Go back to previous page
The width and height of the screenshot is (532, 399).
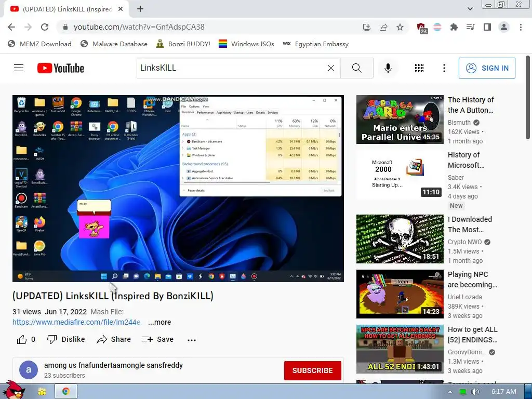tap(11, 27)
